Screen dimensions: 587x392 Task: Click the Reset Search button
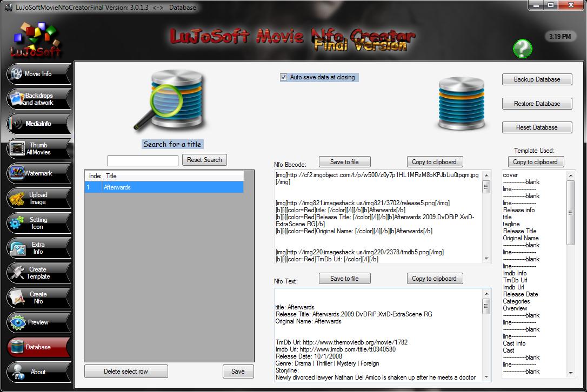[x=204, y=160]
